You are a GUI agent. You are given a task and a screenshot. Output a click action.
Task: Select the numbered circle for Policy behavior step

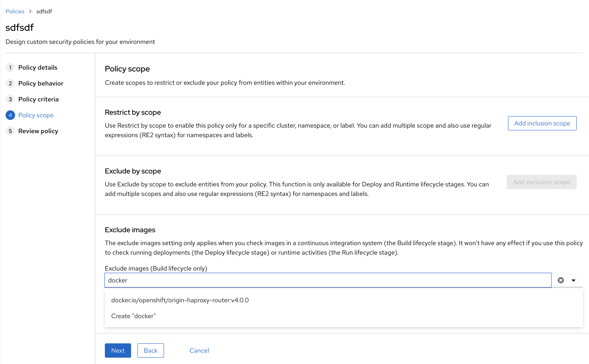[10, 83]
